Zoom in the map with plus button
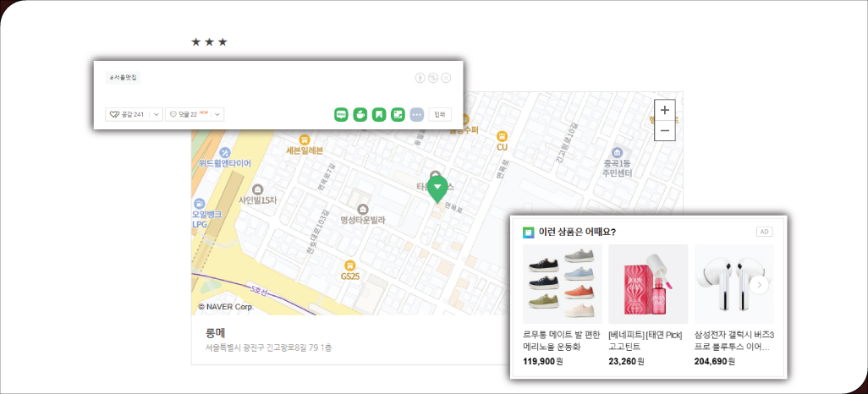The width and height of the screenshot is (868, 394). point(665,110)
